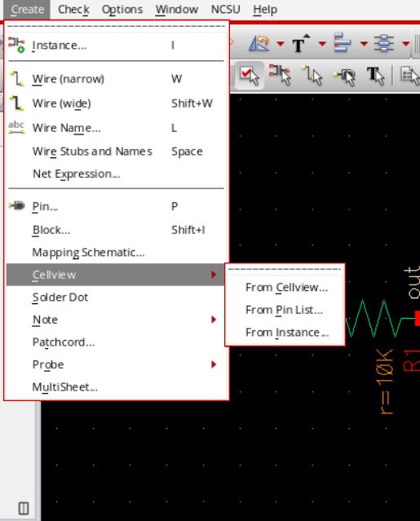Select the rotate/flip tool icon in toolbar
Image resolution: width=420 pixels, height=521 pixels.
(x=259, y=43)
